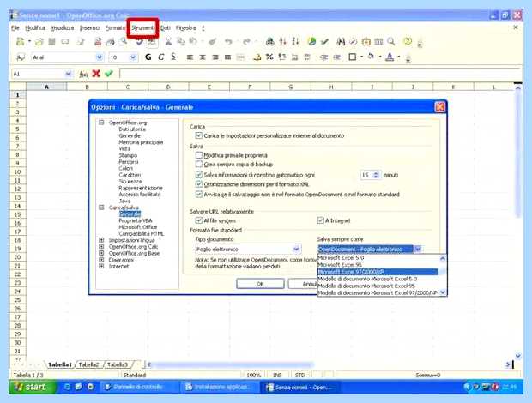Click the Find and replace binoculars icon
The width and height of the screenshot is (532, 403).
341,42
